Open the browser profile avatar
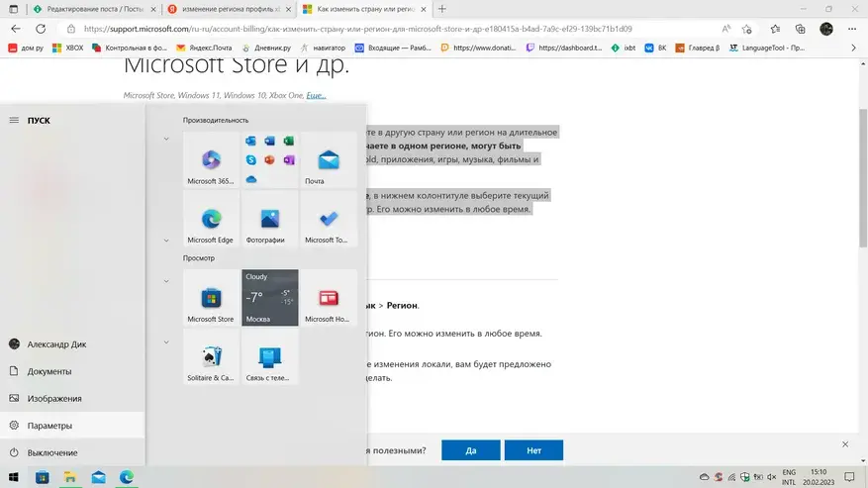This screenshot has height=488, width=868. tap(826, 29)
